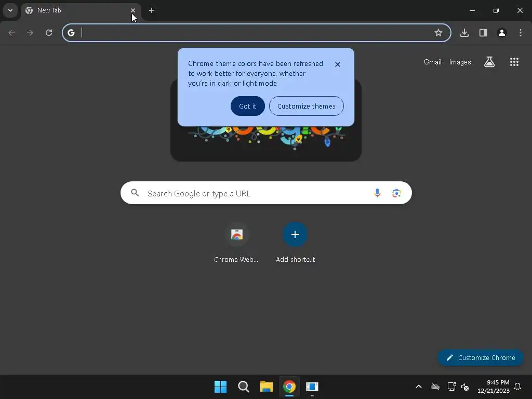
Task: Click the magnifier icon in search box
Action: pyautogui.click(x=135, y=193)
